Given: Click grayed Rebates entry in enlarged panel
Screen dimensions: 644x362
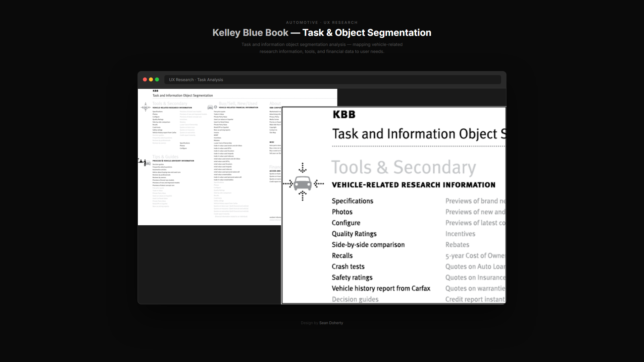Looking at the screenshot, I should coord(457,245).
